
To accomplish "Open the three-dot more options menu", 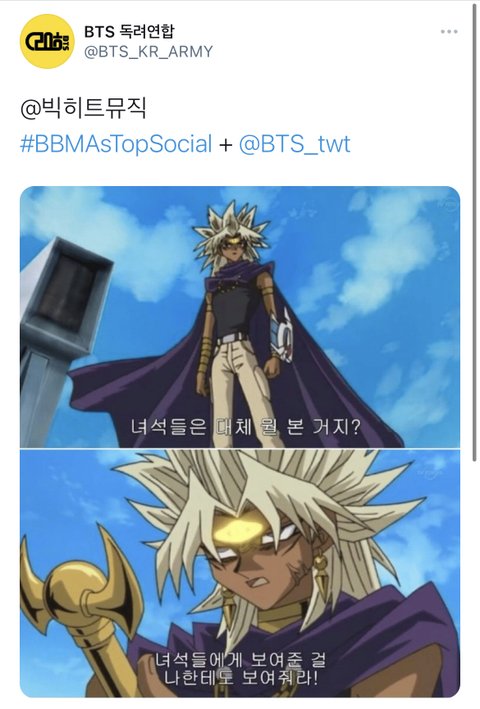I will [x=449, y=32].
